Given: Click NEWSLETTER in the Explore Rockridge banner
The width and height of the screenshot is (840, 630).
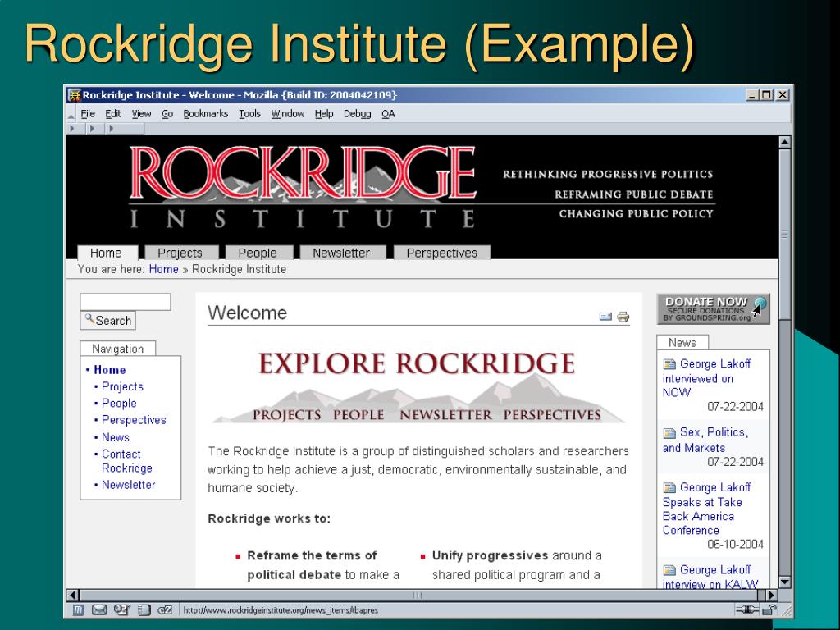Looking at the screenshot, I should pyautogui.click(x=445, y=415).
